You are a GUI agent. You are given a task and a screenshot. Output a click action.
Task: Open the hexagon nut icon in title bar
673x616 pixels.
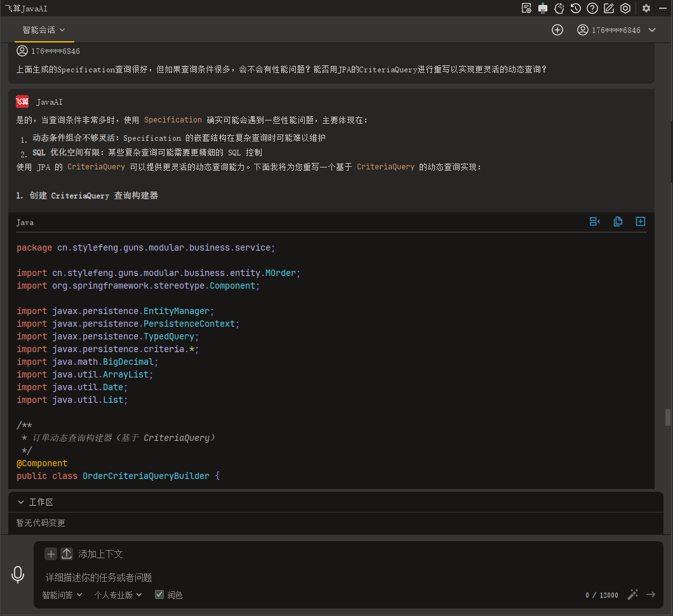coord(625,8)
